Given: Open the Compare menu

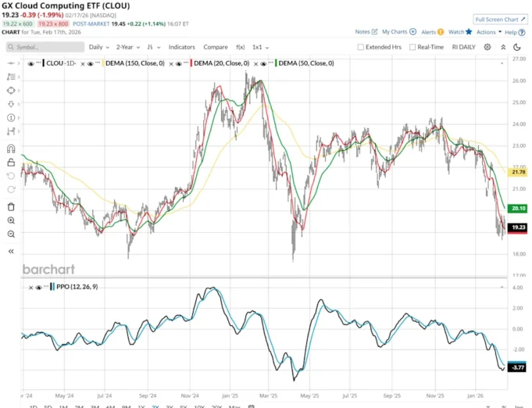Looking at the screenshot, I should click(216, 47).
